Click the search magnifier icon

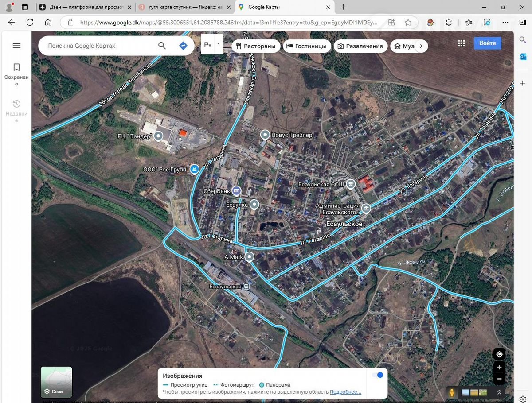pyautogui.click(x=162, y=46)
